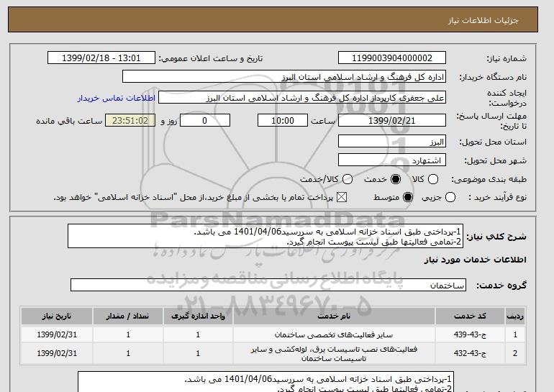Click the public announcement date field 1399/02/18 - 13:01
554x392 pixels.
coord(101,58)
